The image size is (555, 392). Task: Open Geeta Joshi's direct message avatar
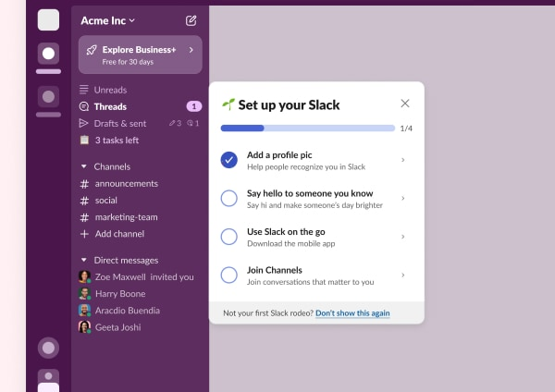pos(84,327)
